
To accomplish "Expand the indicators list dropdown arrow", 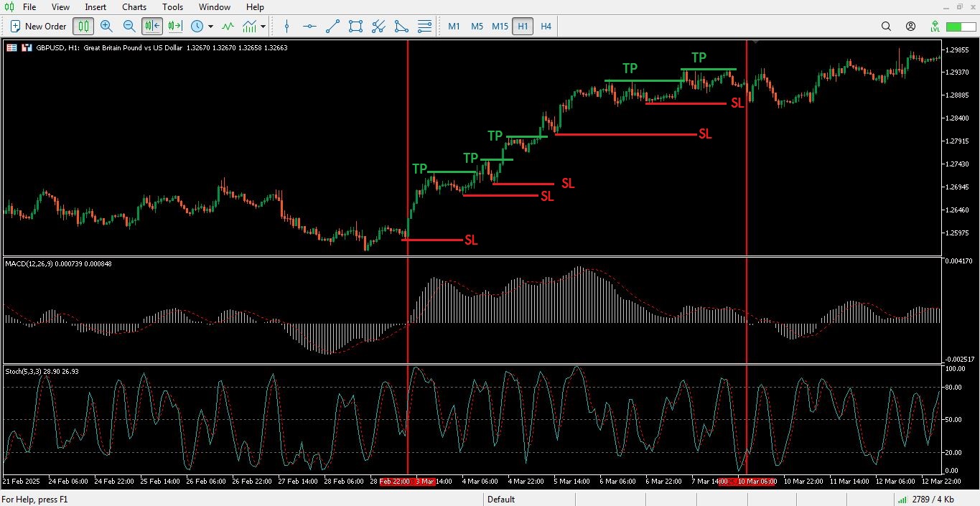I will [x=263, y=27].
